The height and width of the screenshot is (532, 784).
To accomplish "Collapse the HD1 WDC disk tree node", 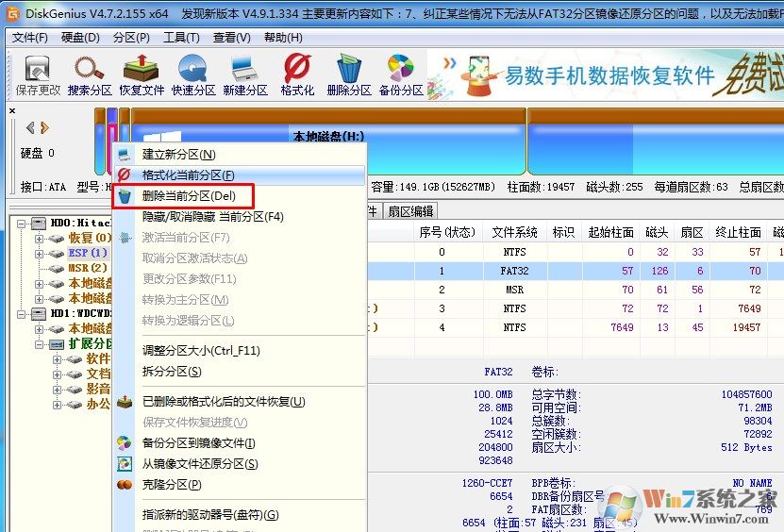I will (22, 313).
